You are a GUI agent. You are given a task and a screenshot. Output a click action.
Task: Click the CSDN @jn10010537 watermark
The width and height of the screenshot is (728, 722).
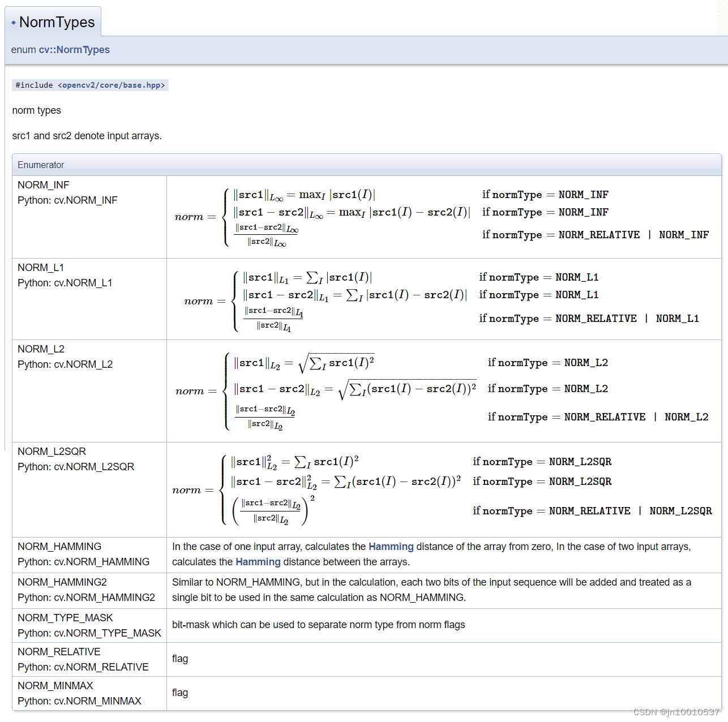(x=676, y=712)
